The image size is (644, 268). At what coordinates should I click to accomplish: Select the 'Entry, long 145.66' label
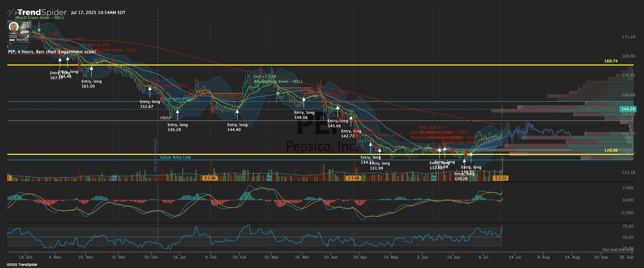338,123
